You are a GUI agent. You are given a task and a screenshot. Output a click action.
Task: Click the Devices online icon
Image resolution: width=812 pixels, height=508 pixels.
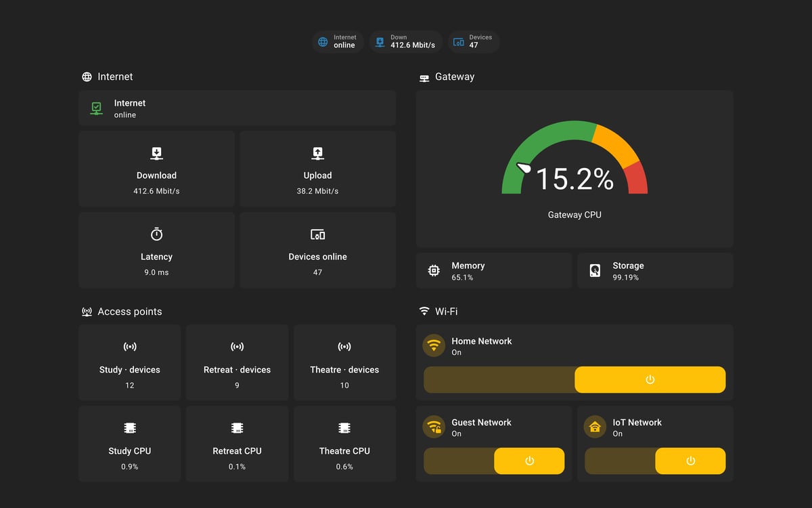click(x=317, y=234)
